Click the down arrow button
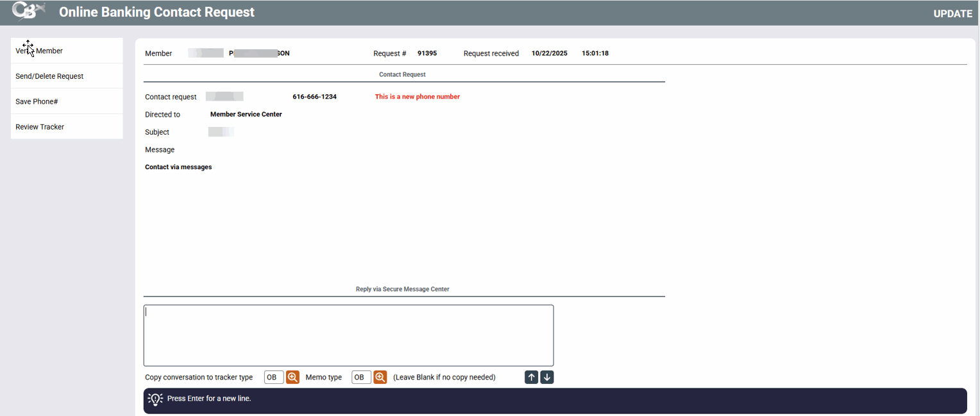 [547, 378]
